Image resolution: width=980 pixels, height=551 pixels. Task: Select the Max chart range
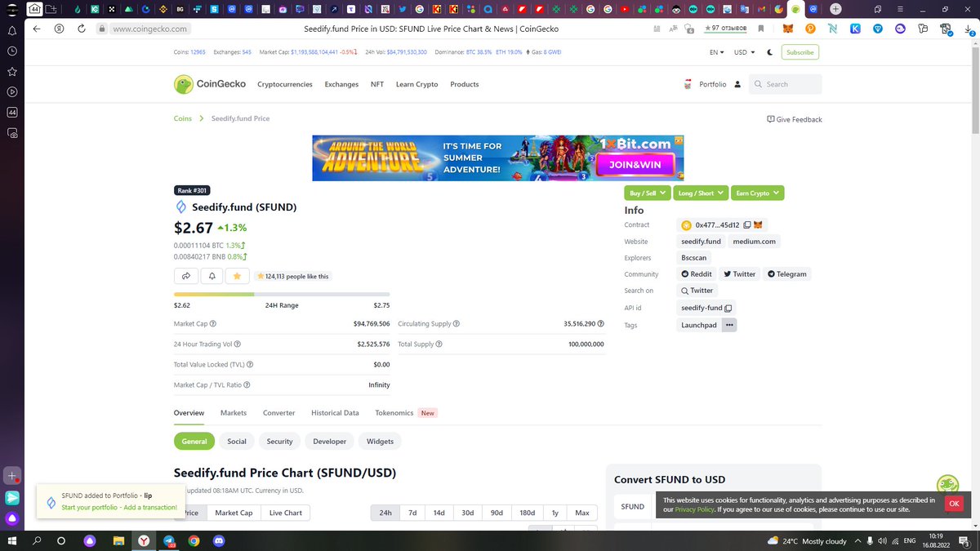[581, 513]
